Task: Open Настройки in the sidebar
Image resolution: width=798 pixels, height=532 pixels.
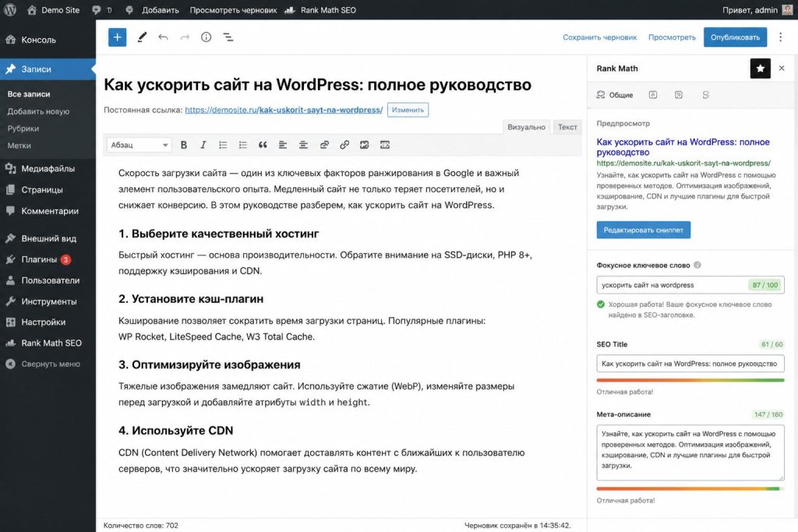Action: [x=48, y=322]
